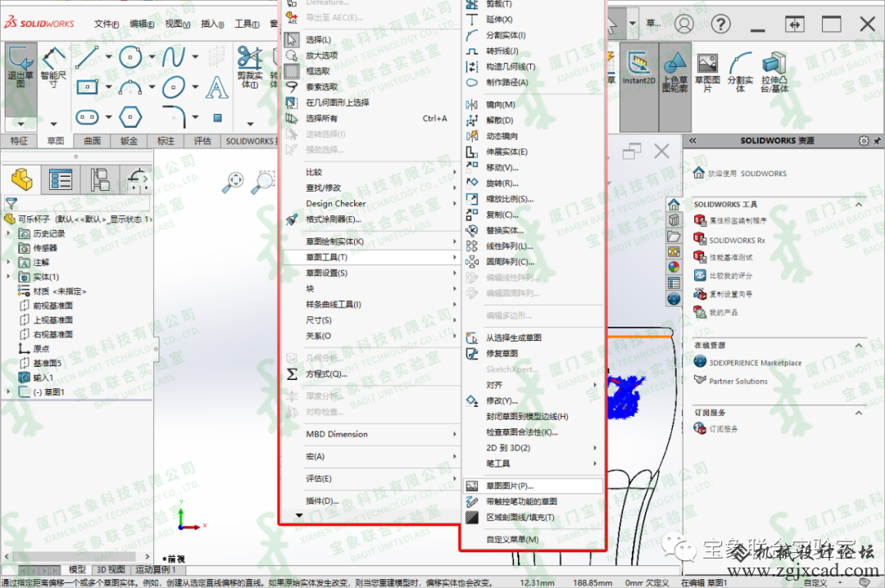Toggle 动态镜向 in the sketch tools submenu
The width and height of the screenshot is (885, 588).
click(501, 136)
